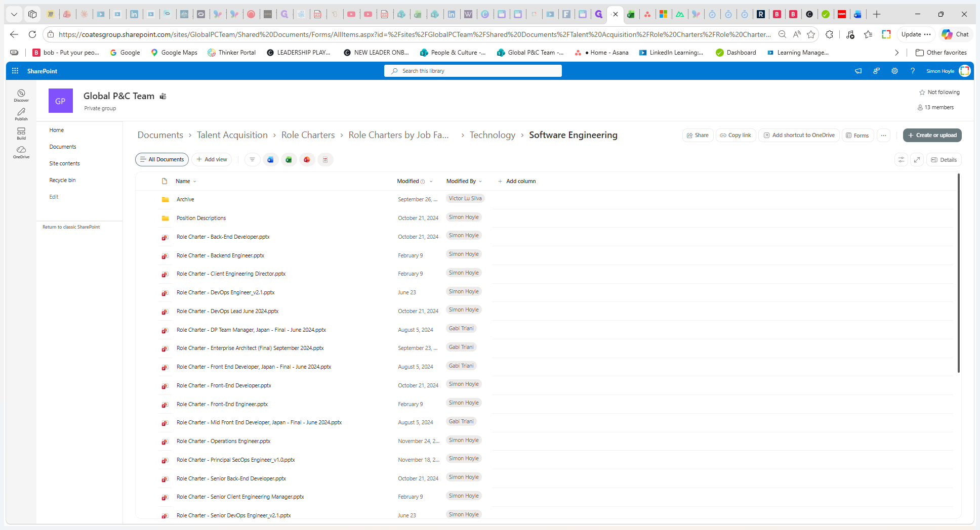Open the Build icon in left rail
This screenshot has width=980, height=530.
click(21, 133)
